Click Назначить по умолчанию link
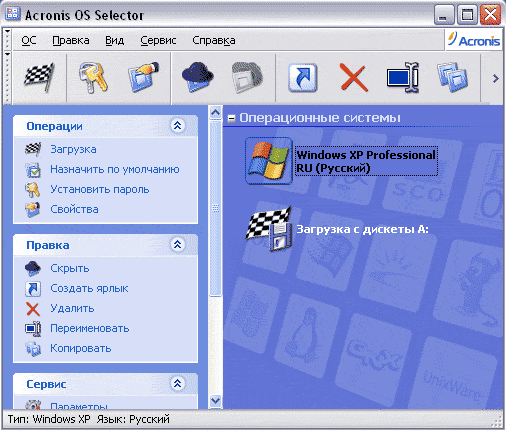Image resolution: width=506 pixels, height=431 pixels. tap(115, 169)
